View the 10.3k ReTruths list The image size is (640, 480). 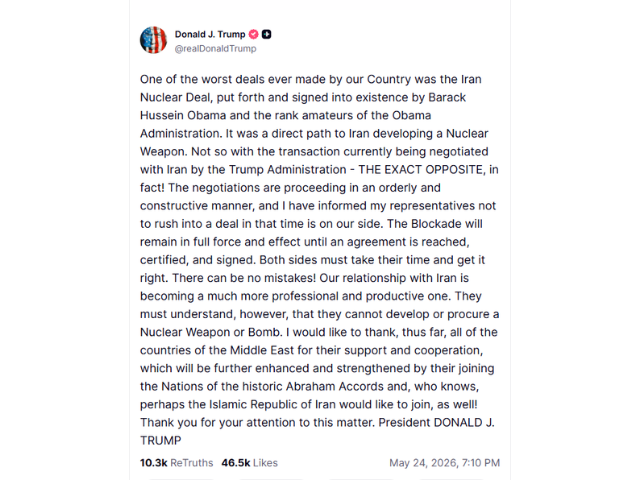(x=177, y=463)
